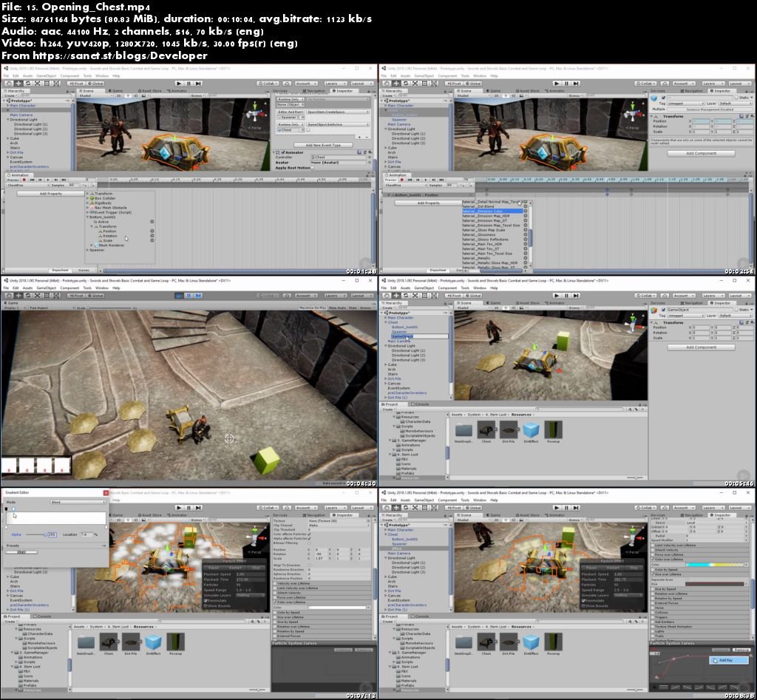Click the red animation Record button, 00:01:28 frame

tap(24, 180)
